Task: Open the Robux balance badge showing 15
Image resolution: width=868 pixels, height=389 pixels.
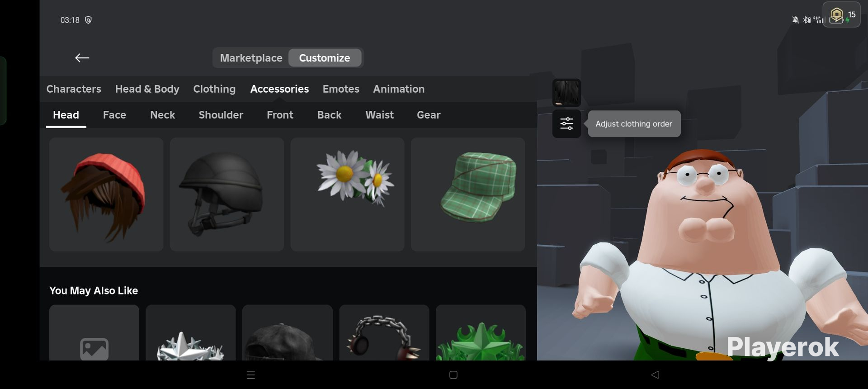Action: pos(841,15)
